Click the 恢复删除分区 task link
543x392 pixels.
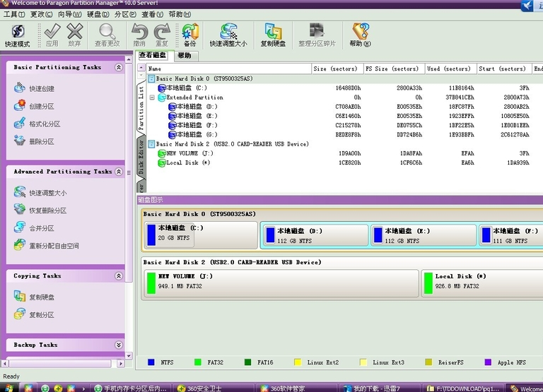click(47, 210)
